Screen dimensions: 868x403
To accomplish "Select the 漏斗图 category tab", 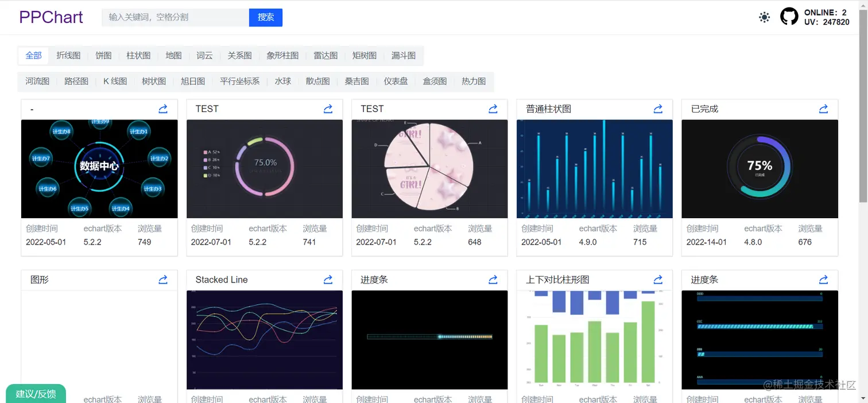I will [x=404, y=56].
